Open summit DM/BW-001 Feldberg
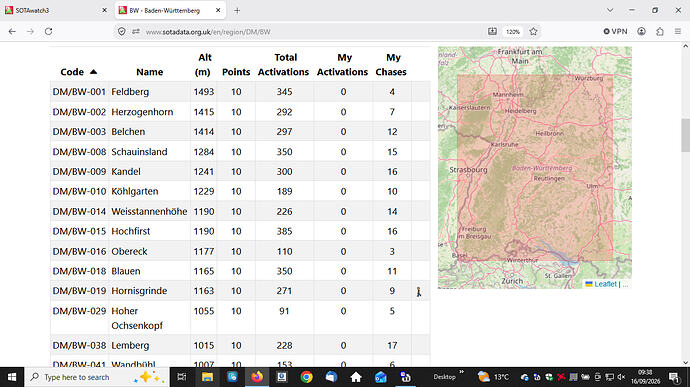 130,92
